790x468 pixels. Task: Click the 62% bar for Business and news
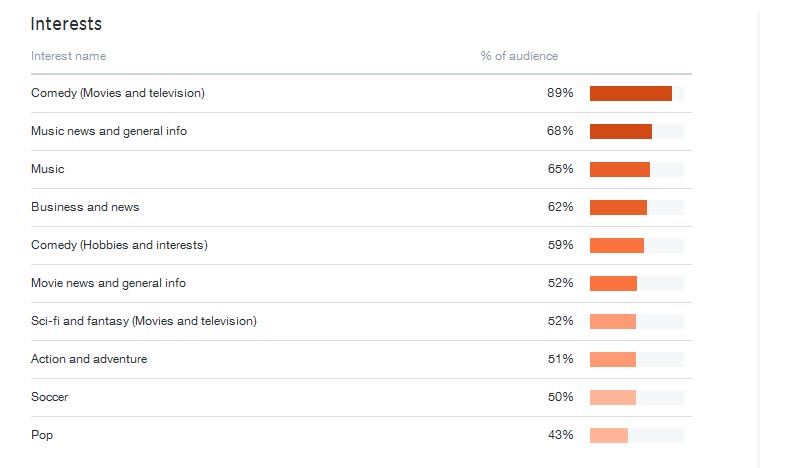click(x=618, y=207)
